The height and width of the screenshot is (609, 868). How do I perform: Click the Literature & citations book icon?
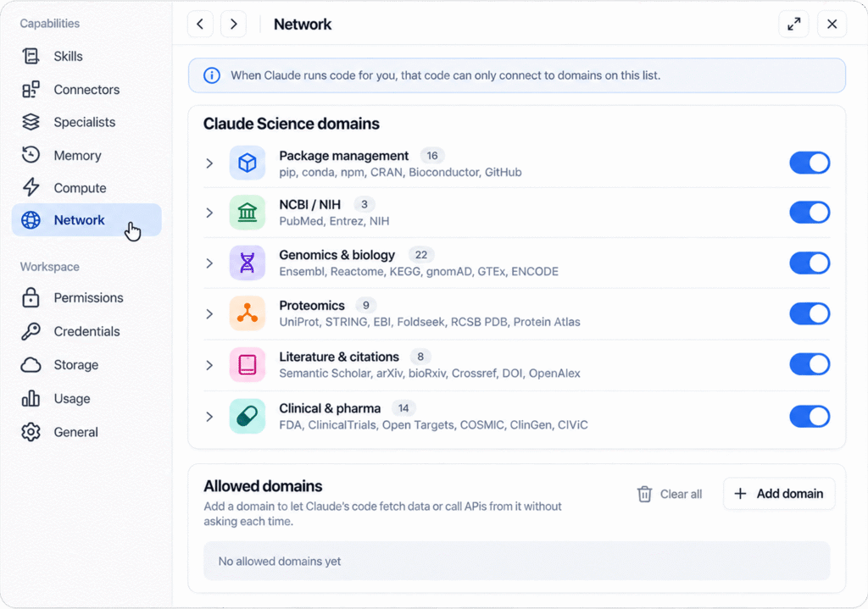(x=248, y=364)
